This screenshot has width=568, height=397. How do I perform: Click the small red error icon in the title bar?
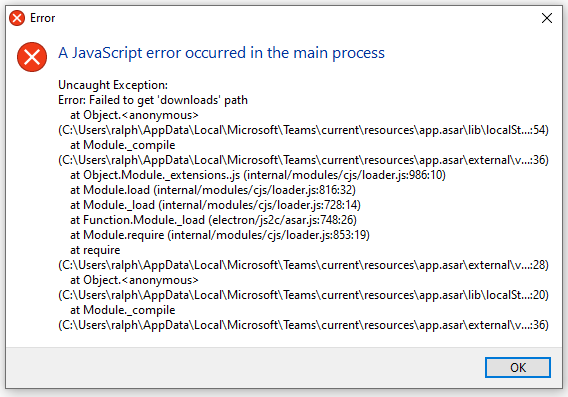(17, 18)
